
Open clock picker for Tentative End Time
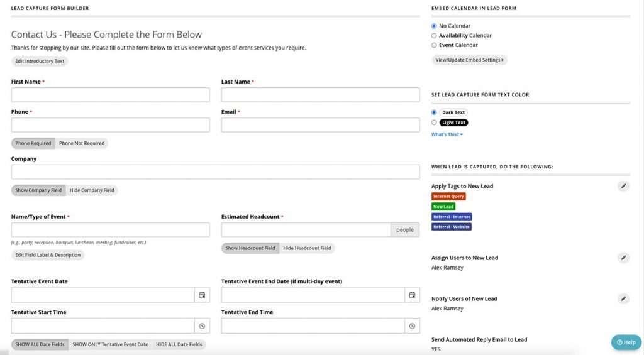(x=412, y=326)
